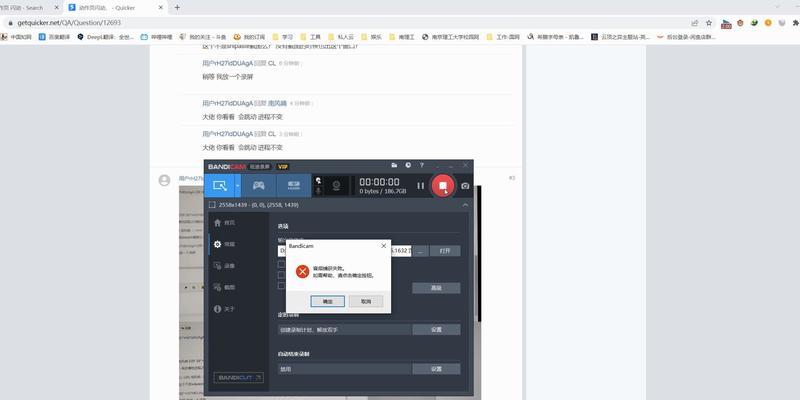This screenshot has width=800, height=400.
Task: Open the 百度翻译 bookmark
Action: coord(55,37)
